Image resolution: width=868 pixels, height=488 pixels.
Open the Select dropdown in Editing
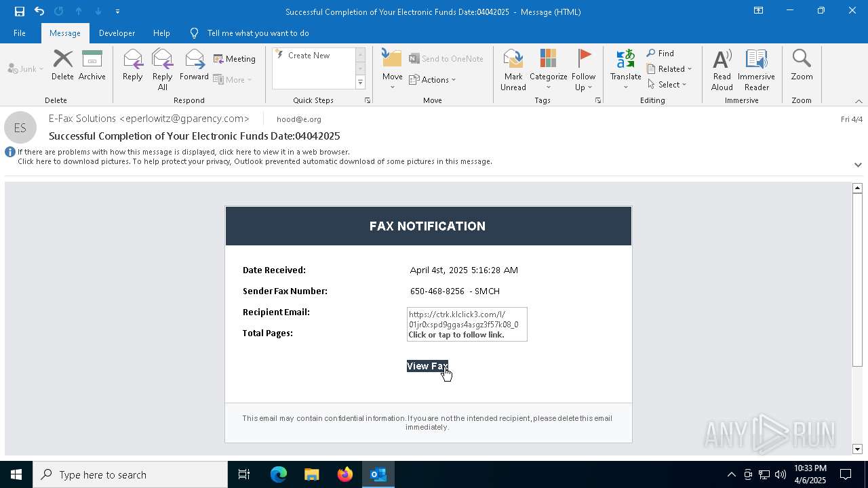click(x=667, y=85)
